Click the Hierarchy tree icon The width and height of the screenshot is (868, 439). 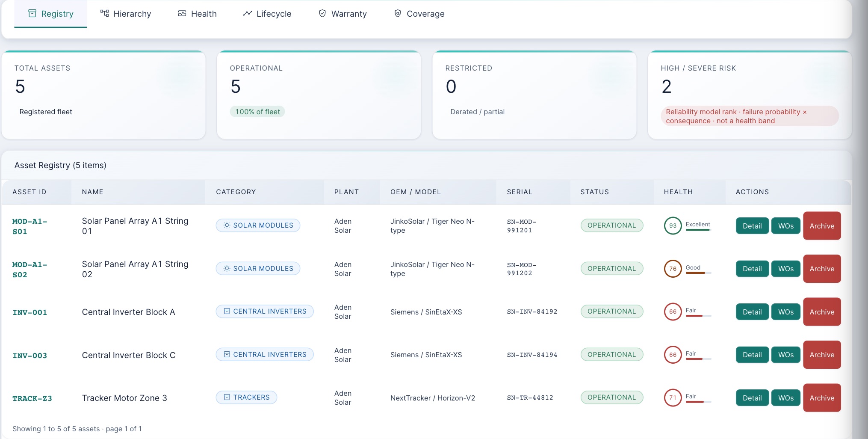pyautogui.click(x=104, y=13)
